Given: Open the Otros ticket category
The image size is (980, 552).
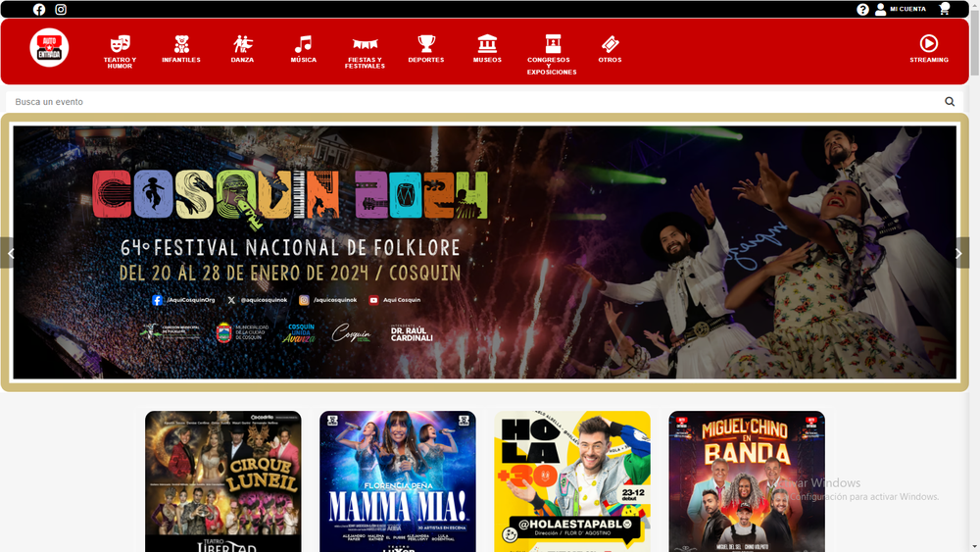Looking at the screenshot, I should (x=610, y=49).
